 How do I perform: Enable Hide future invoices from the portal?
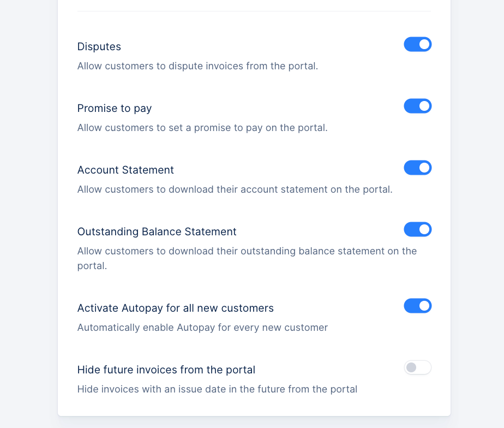(417, 367)
